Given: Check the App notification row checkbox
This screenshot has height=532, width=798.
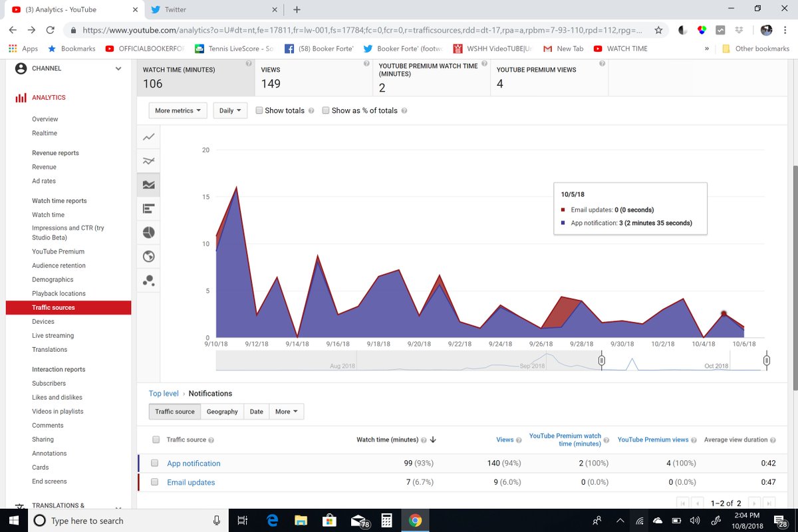Looking at the screenshot, I should (154, 464).
